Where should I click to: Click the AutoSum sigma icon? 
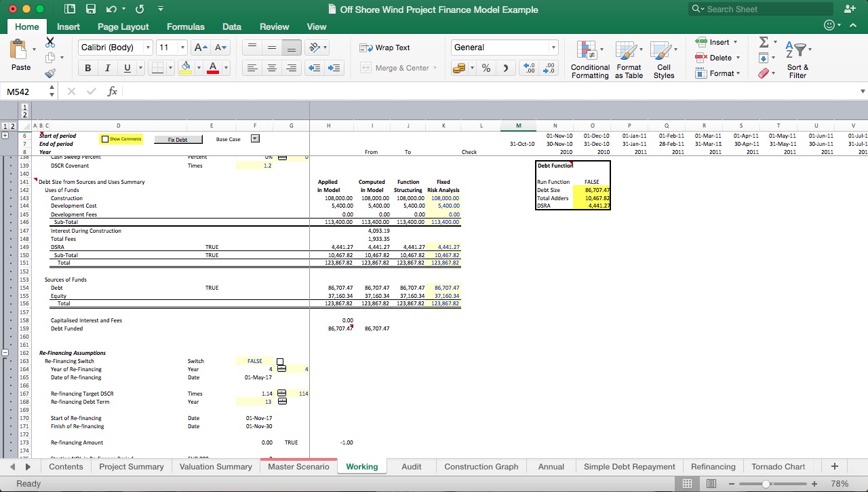click(x=764, y=42)
